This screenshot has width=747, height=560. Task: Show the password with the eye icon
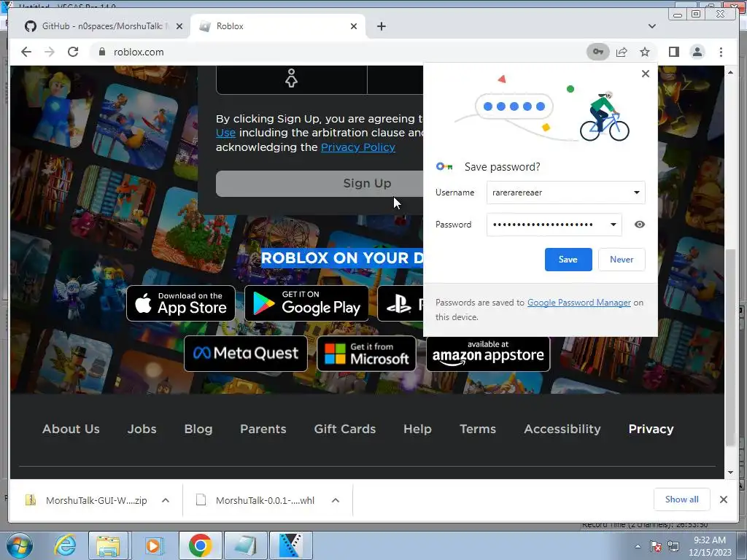640,225
